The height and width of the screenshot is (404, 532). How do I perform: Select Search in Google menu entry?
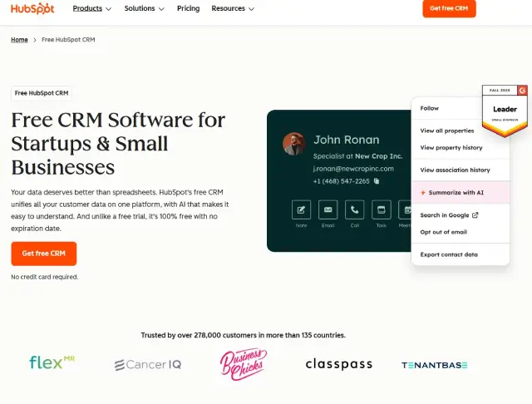click(x=449, y=215)
